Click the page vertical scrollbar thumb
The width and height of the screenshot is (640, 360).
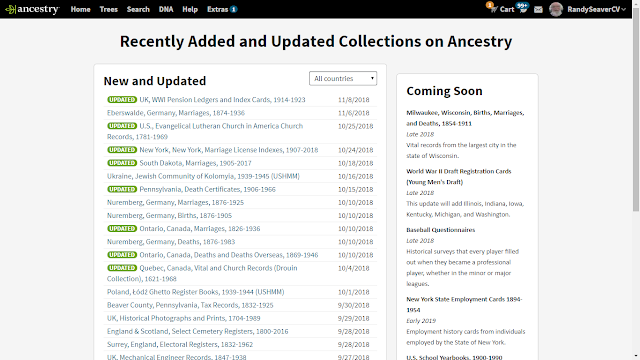(x=636, y=110)
